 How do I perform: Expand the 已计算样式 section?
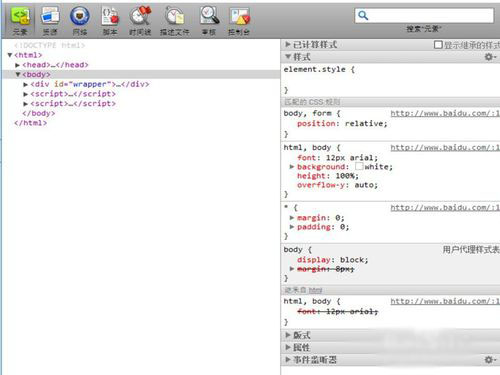coord(288,44)
